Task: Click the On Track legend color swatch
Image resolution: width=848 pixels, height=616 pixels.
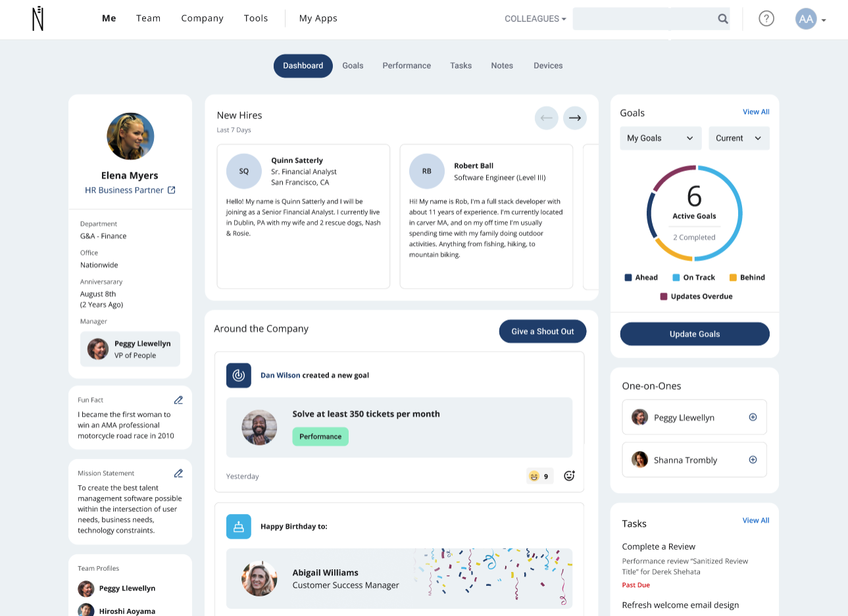Action: 676,277
